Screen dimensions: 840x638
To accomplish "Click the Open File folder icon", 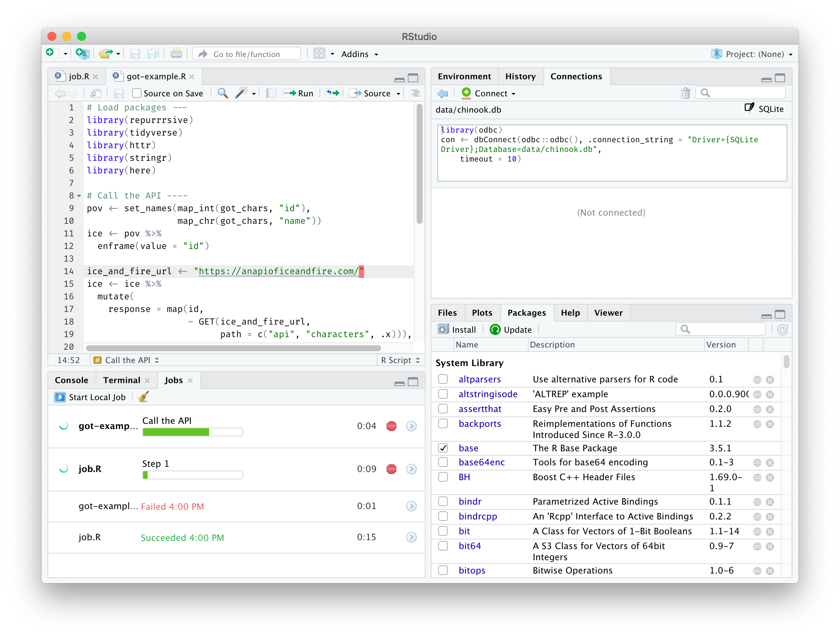I will (x=106, y=54).
